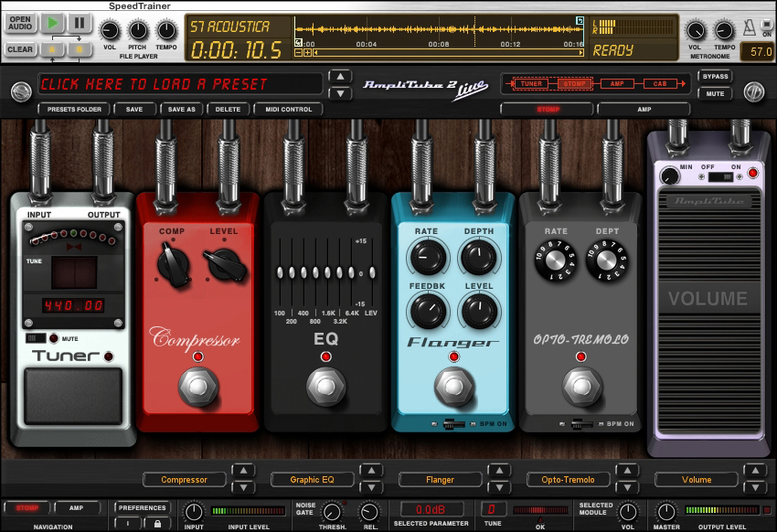
Task: Click the file player PITCH knob
Action: (138, 31)
